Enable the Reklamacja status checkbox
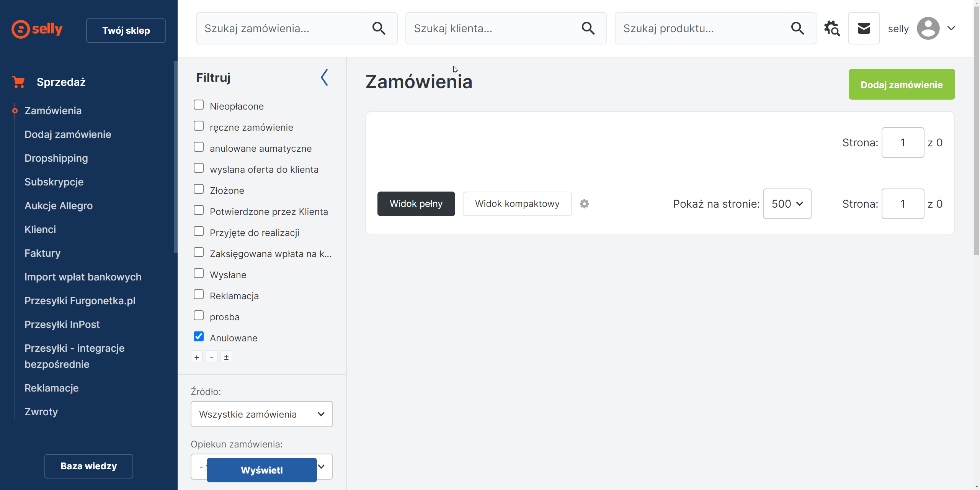 199,295
